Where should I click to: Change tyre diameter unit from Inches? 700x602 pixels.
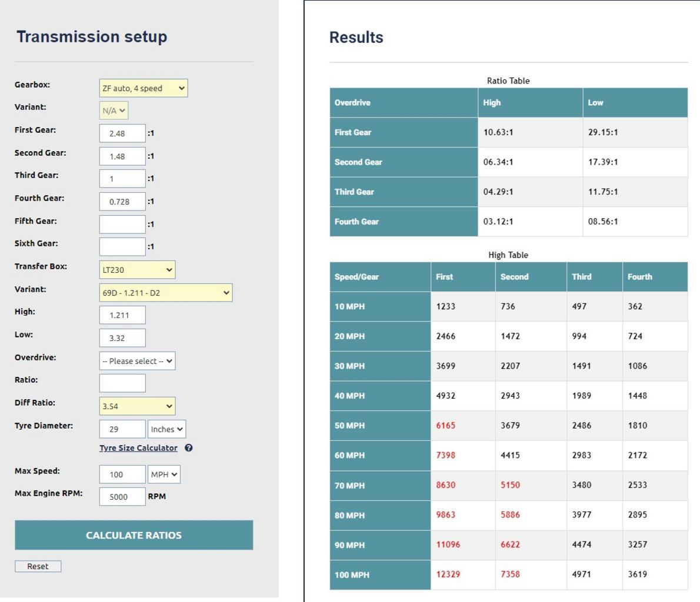tap(166, 429)
